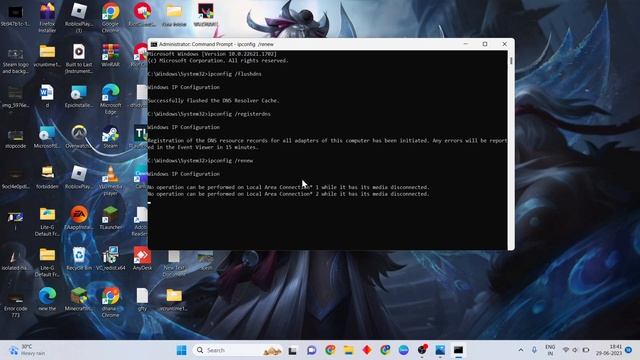Click the Microsoft Windows Version header line
Image resolution: width=640 pixels, height=360 pixels.
(212, 54)
